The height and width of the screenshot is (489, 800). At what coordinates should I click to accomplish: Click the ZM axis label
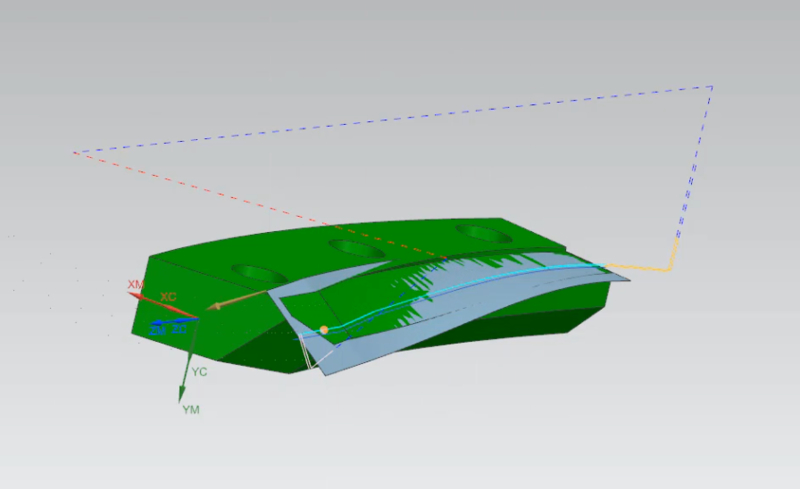(x=158, y=331)
